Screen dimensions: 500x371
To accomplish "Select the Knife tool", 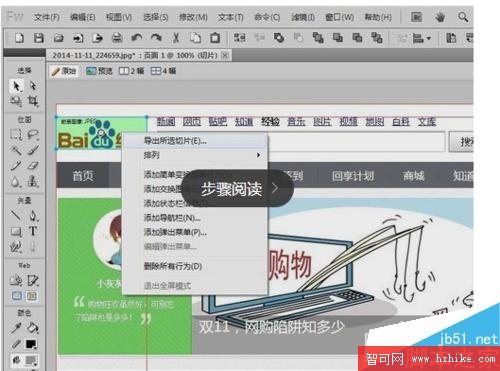I will pyautogui.click(x=33, y=247).
